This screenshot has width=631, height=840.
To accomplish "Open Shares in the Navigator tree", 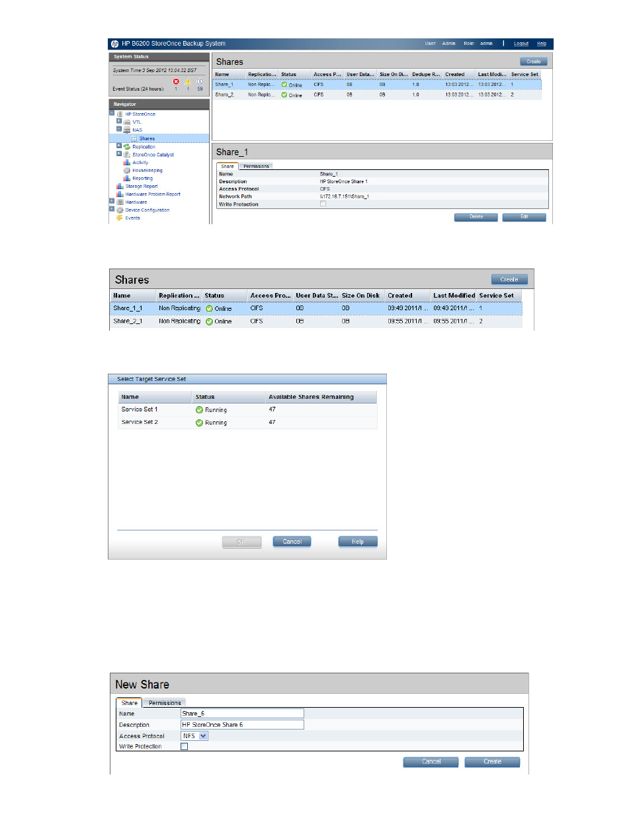I will (147, 139).
